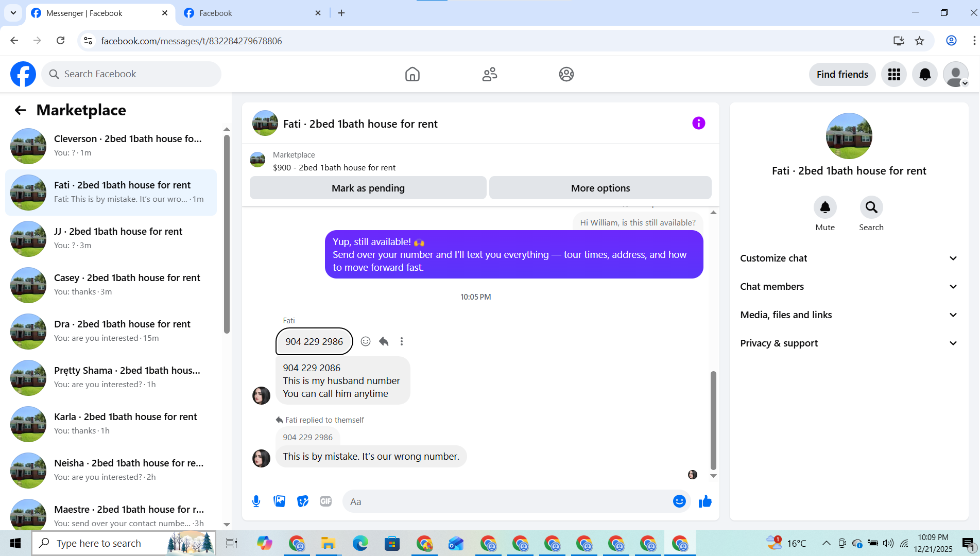Install app icon in address bar

899,41
